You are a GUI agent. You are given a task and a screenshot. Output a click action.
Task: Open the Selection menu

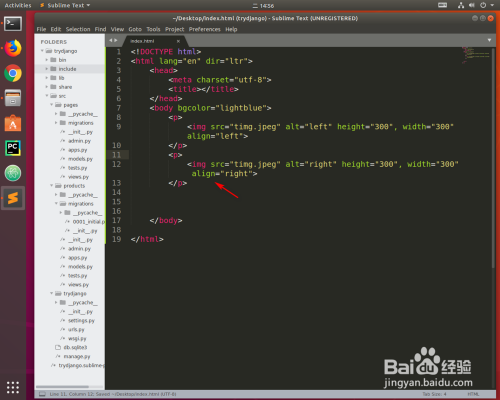[x=78, y=29]
